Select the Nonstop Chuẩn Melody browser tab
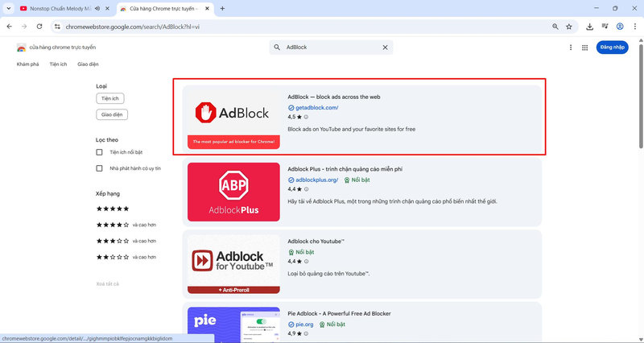Screen dimensions: 644x343 click(x=61, y=8)
